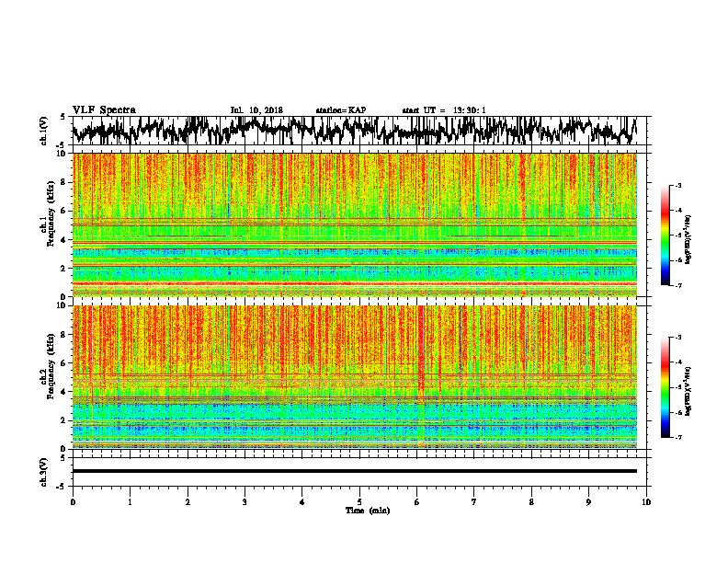The height and width of the screenshot is (563, 728).
Task: Click the time axis tick label "9"
Action: coord(588,502)
